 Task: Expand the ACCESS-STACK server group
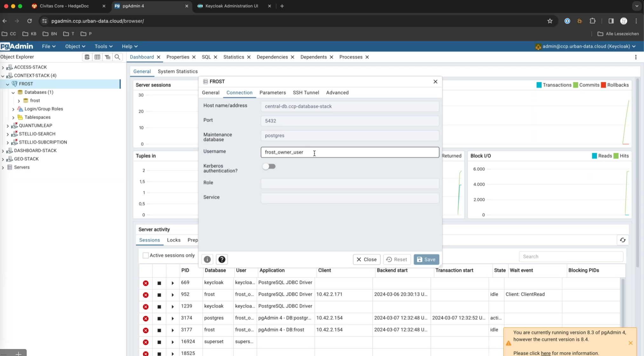point(3,67)
